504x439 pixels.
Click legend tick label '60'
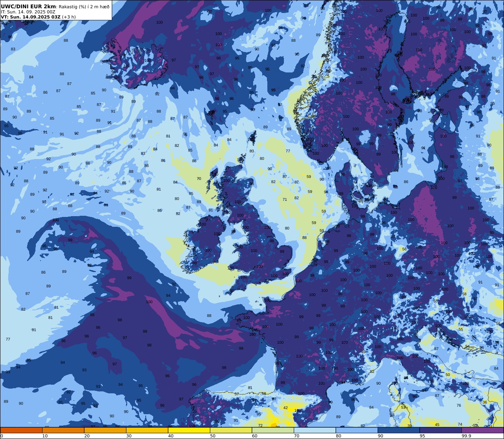[x=254, y=436]
